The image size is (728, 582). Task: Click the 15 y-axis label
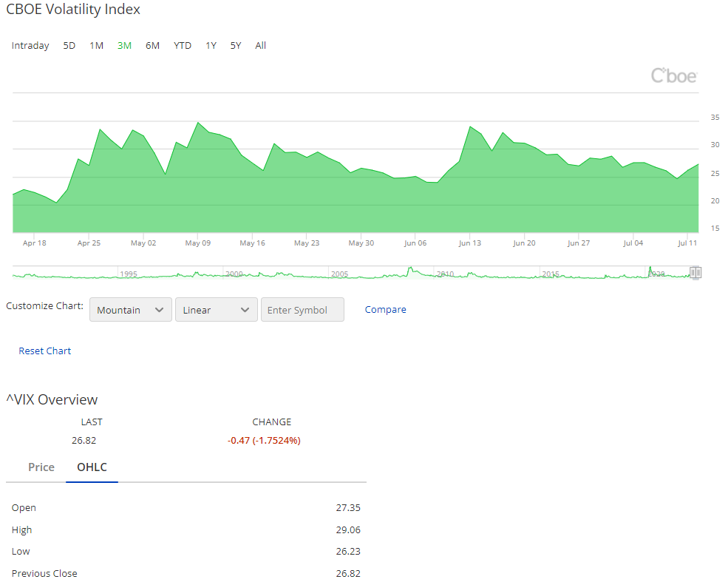pyautogui.click(x=715, y=228)
